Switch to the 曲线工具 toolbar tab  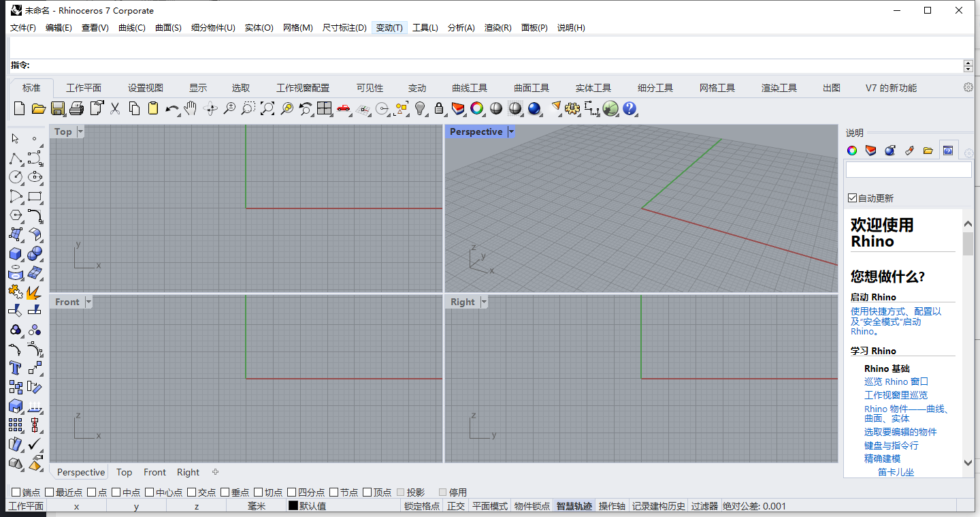point(470,88)
